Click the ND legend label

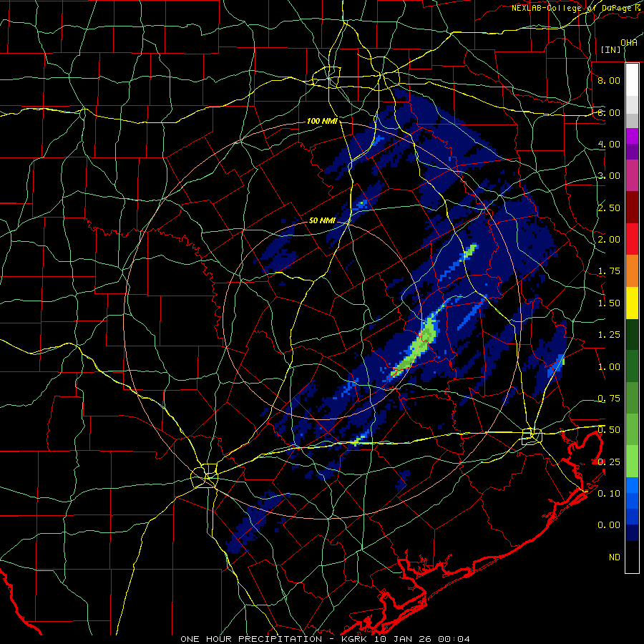[x=615, y=557]
